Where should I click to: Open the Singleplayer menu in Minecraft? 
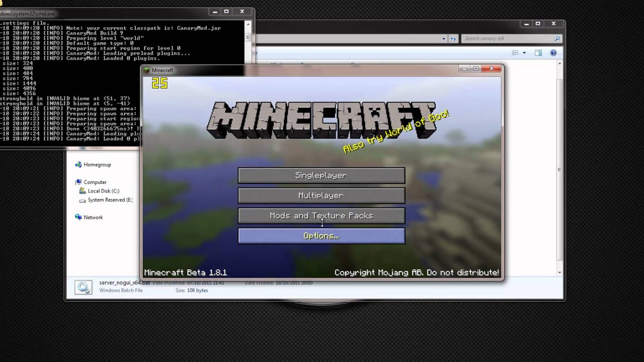[321, 175]
